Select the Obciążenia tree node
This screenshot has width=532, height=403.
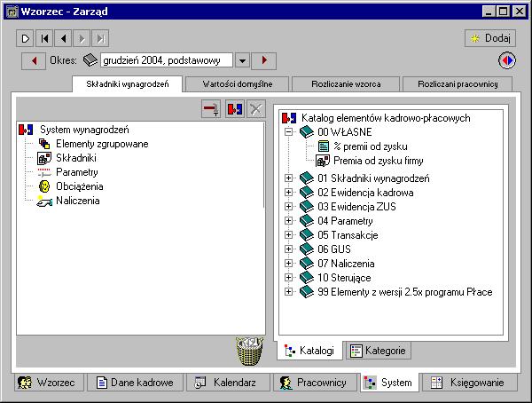[80, 186]
